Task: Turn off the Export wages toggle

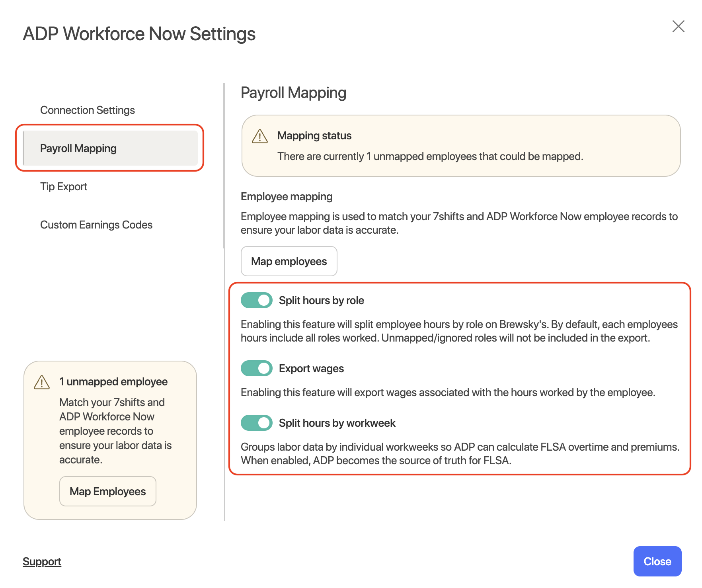Action: tap(257, 368)
